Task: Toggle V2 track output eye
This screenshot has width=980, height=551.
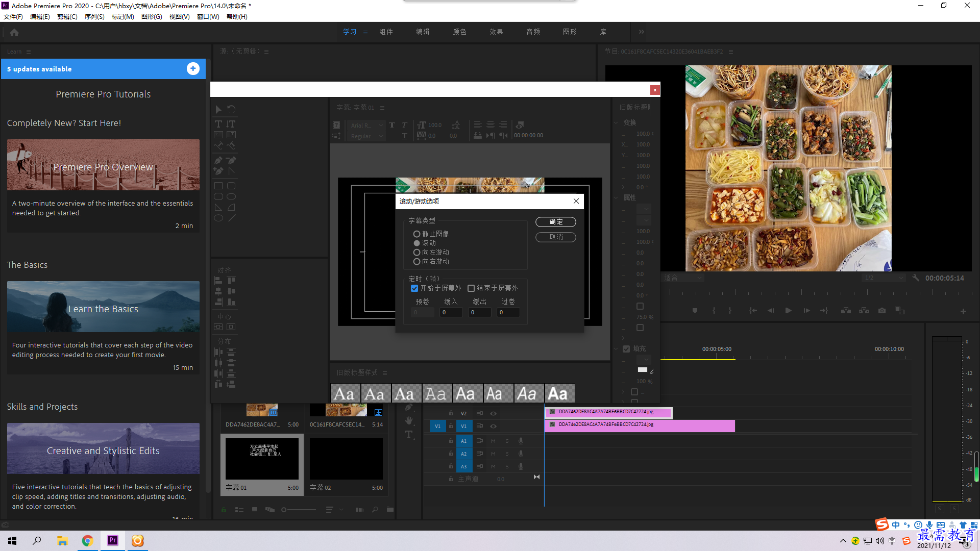Action: tap(493, 413)
